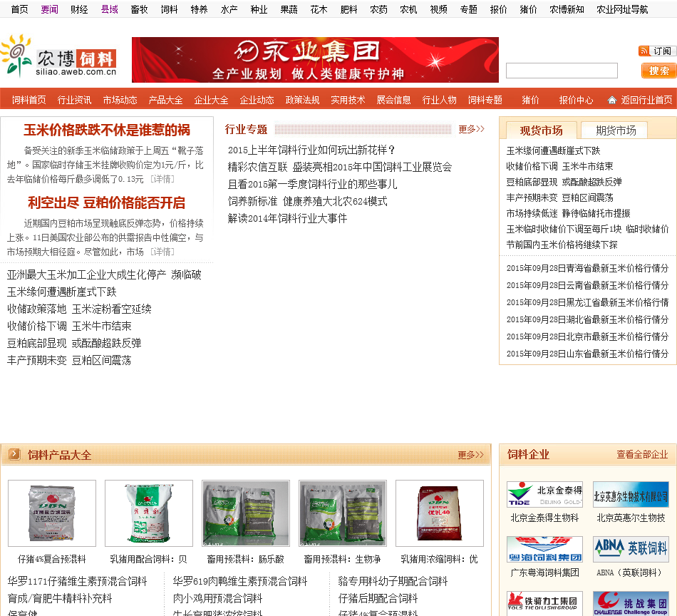Image resolution: width=677 pixels, height=616 pixels.
Task: Open 产品大全 in the nav bar
Action: pyautogui.click(x=165, y=101)
